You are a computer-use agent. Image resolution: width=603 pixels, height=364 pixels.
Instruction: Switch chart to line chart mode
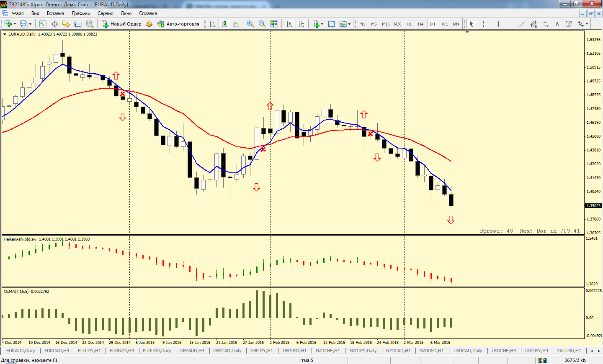click(236, 24)
